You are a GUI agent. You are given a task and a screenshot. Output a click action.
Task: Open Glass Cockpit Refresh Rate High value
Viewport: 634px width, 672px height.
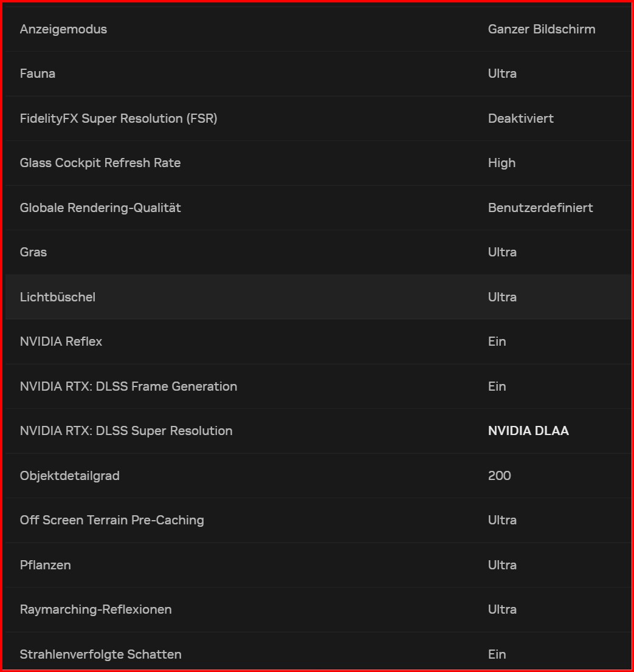(x=501, y=163)
